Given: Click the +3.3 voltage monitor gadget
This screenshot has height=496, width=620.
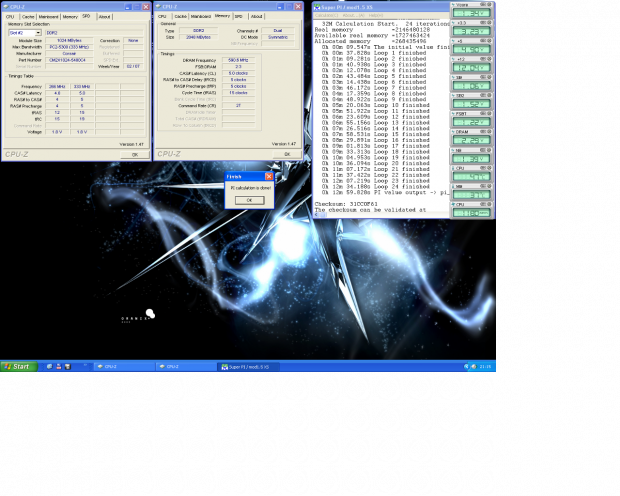Looking at the screenshot, I should [471, 30].
